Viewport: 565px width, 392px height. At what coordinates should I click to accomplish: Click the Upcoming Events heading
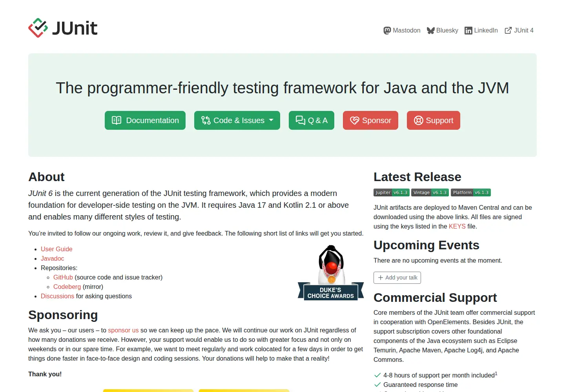click(426, 245)
